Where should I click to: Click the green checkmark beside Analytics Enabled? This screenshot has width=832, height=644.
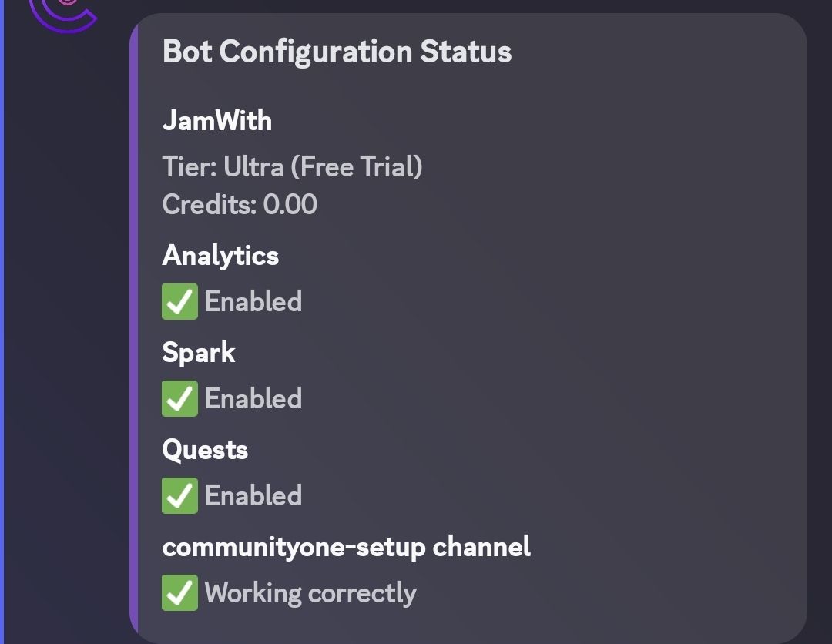179,301
